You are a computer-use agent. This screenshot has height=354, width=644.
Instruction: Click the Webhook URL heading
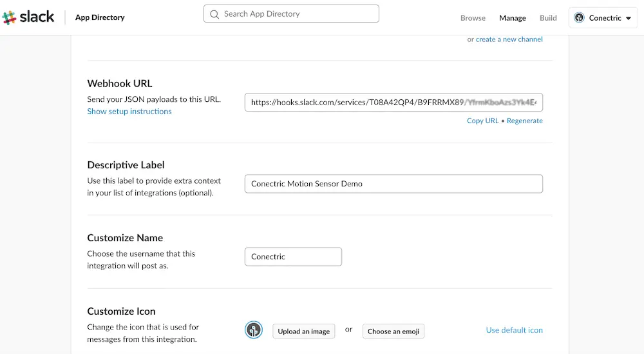[120, 83]
